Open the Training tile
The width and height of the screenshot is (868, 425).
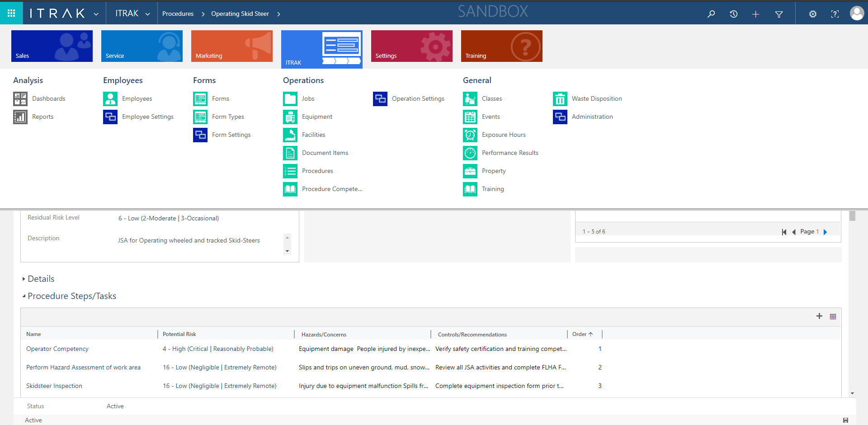tap(501, 46)
